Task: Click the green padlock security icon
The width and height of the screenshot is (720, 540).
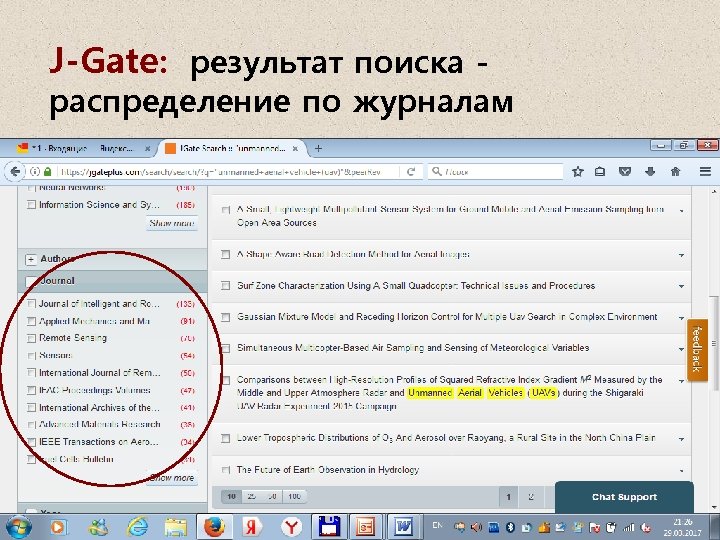Action: [x=47, y=172]
